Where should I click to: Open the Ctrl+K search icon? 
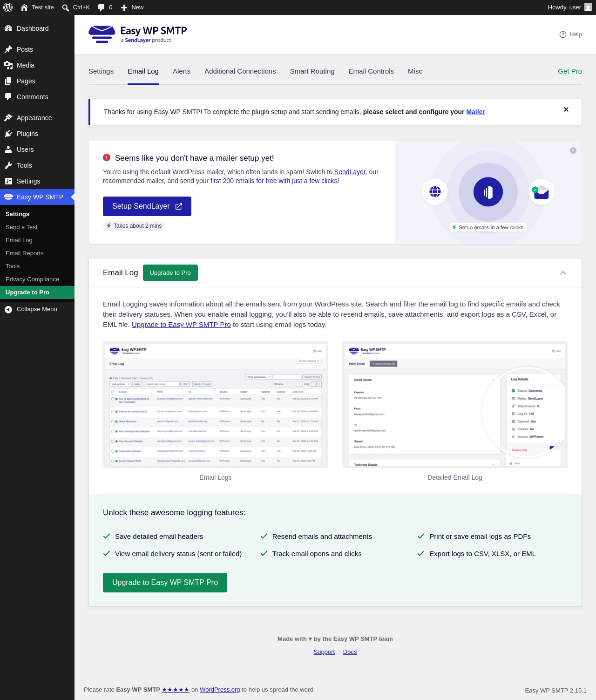point(66,7)
